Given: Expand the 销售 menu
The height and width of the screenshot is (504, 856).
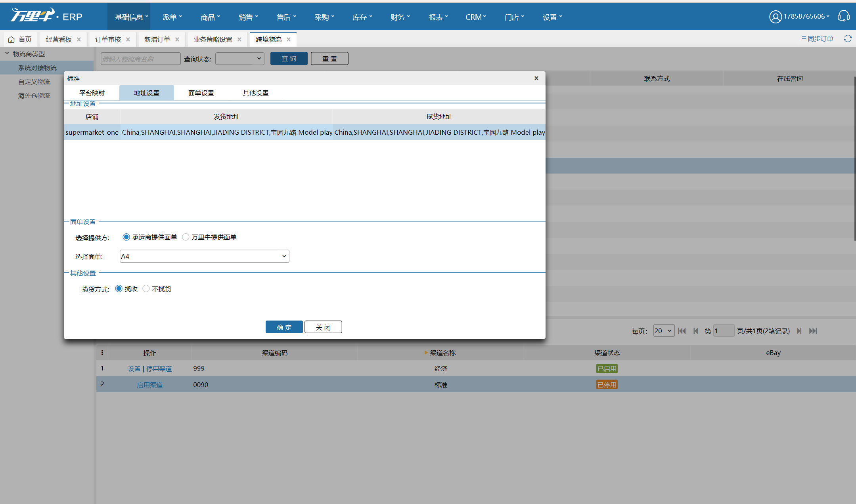Looking at the screenshot, I should click(x=248, y=17).
